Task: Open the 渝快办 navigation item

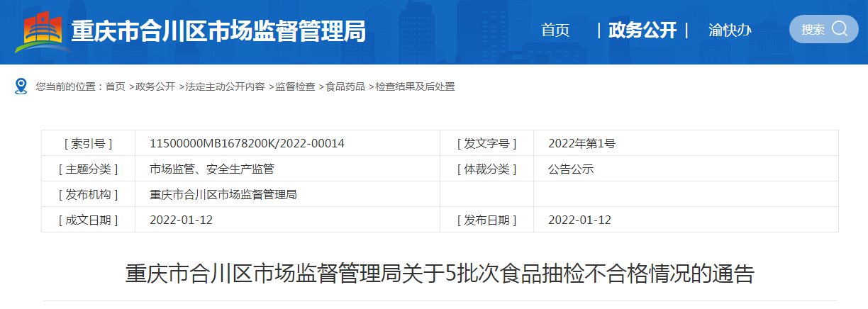Action: (x=730, y=30)
